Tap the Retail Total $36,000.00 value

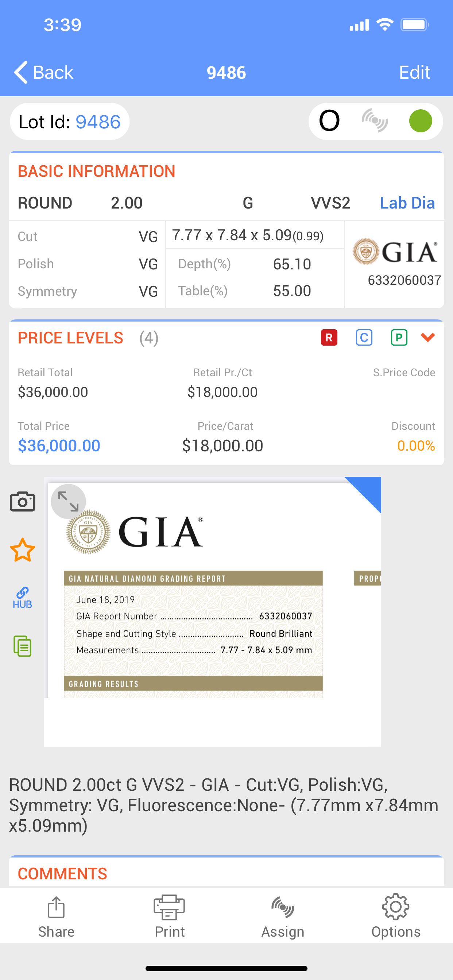tap(53, 392)
